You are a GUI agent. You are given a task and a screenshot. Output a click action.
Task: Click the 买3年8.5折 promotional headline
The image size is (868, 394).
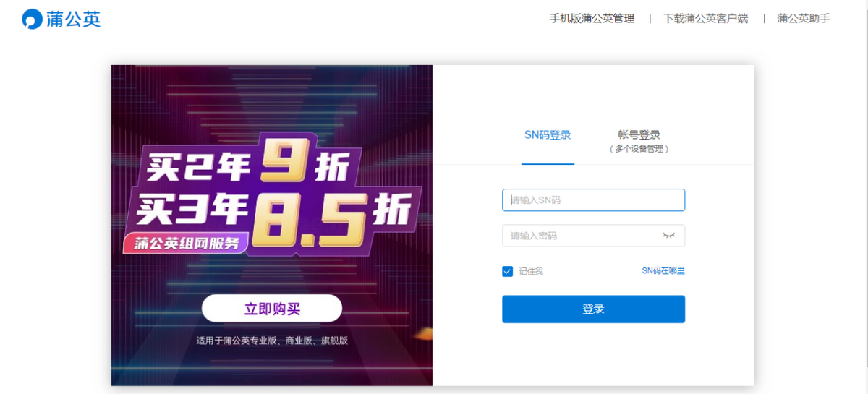pyautogui.click(x=268, y=210)
